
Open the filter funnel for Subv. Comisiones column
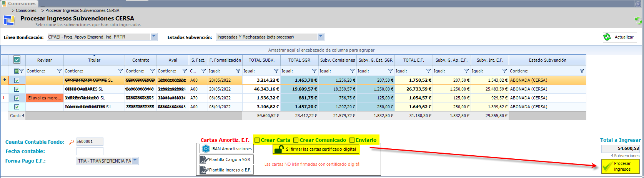coord(352,71)
